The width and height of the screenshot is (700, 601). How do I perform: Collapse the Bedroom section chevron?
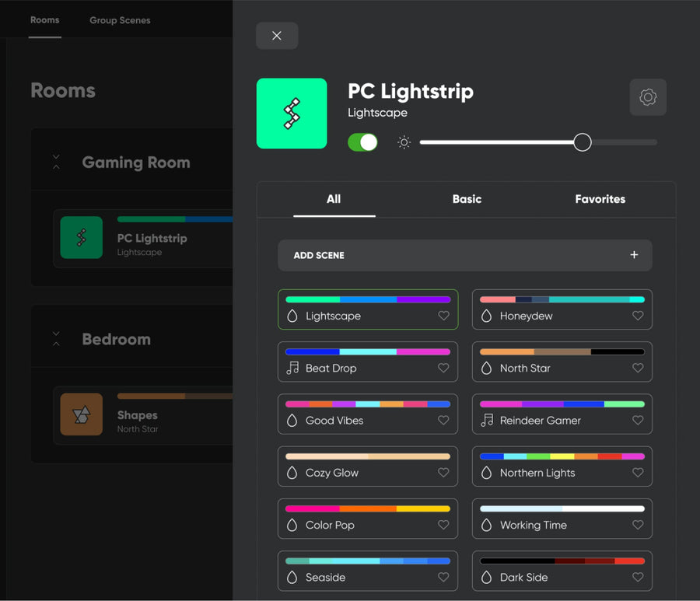[56, 339]
